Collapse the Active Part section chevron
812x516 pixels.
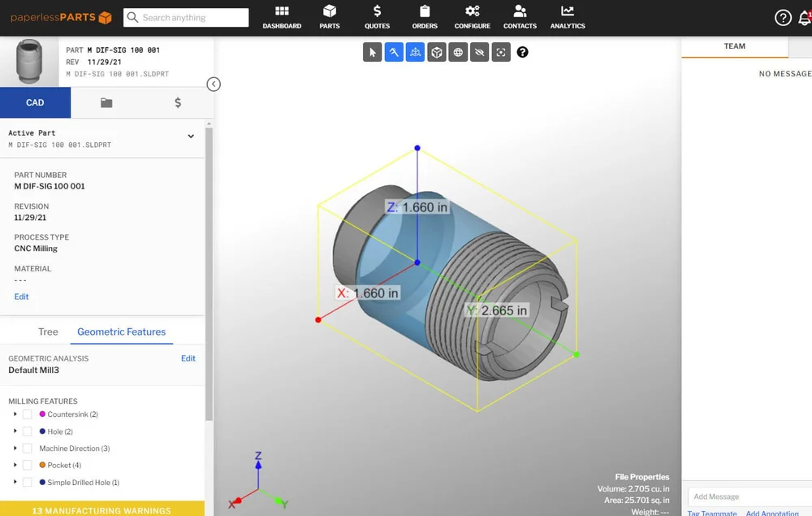tap(191, 136)
